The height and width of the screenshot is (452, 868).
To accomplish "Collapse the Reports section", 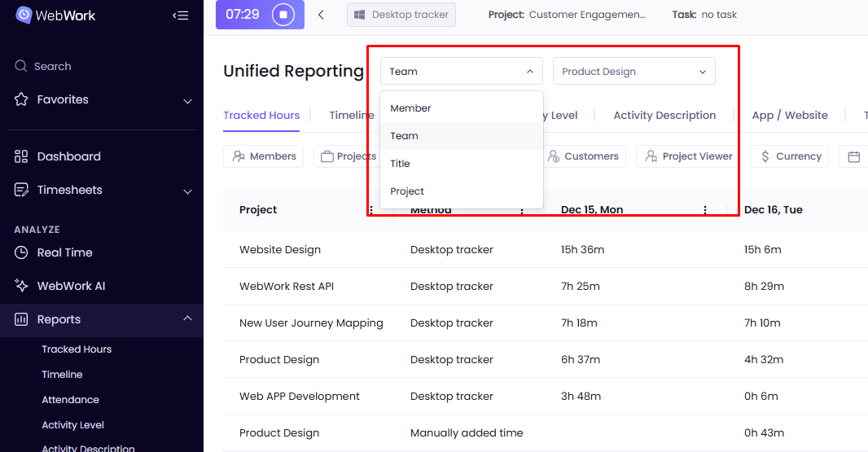I will 187,318.
